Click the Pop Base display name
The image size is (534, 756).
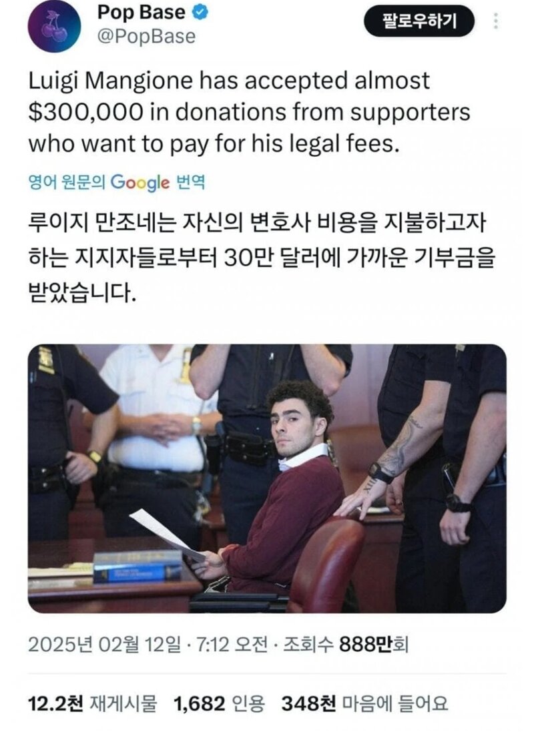(142, 13)
